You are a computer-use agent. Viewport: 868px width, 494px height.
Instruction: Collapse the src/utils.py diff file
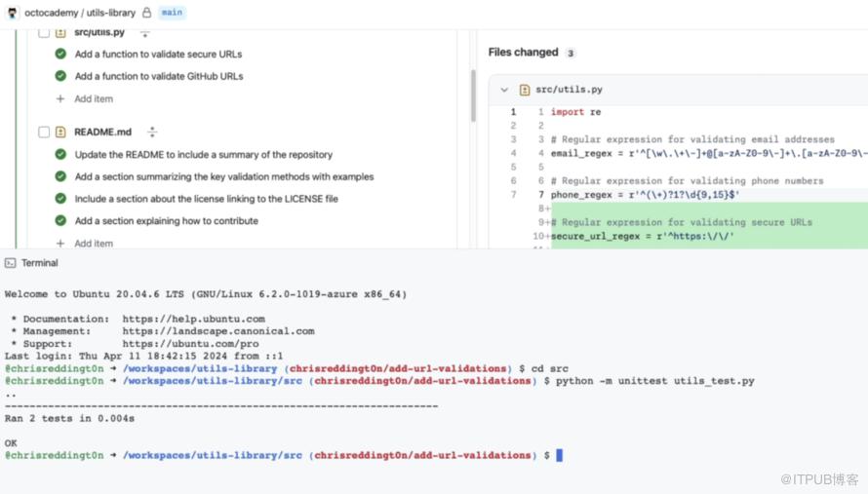[x=504, y=90]
